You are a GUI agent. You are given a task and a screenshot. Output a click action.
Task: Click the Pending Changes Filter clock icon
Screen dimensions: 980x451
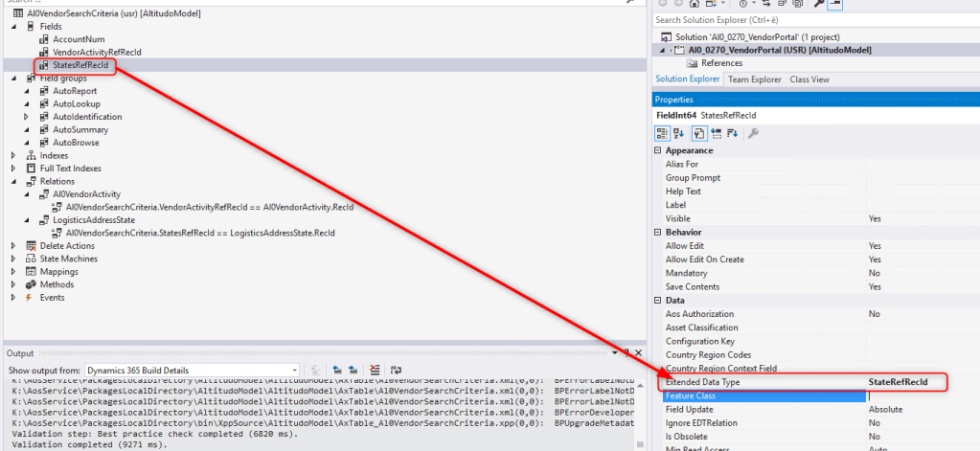[x=742, y=4]
